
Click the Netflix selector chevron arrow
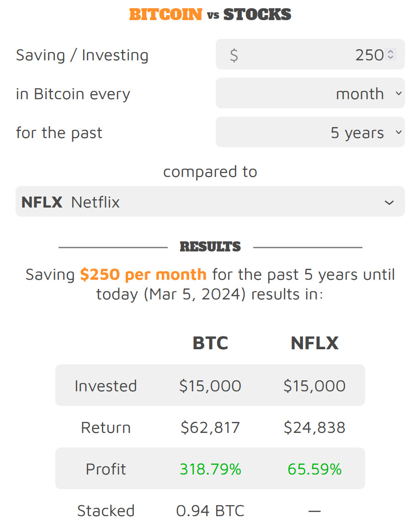click(389, 202)
